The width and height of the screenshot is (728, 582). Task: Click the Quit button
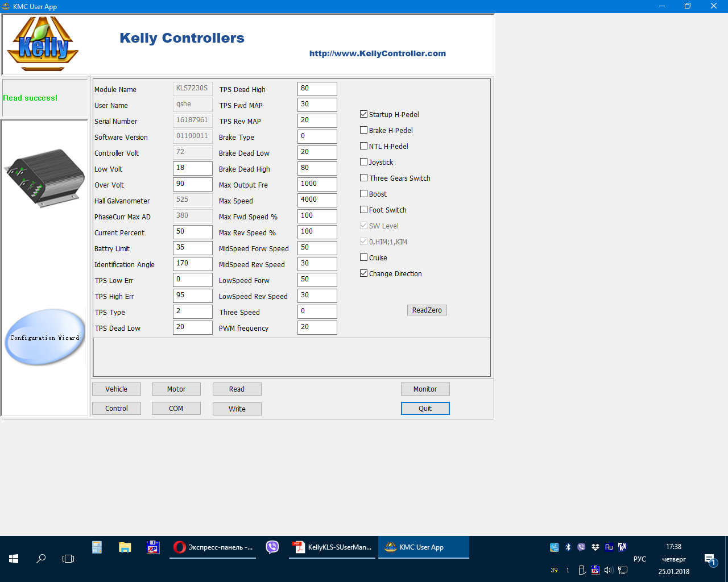(425, 409)
